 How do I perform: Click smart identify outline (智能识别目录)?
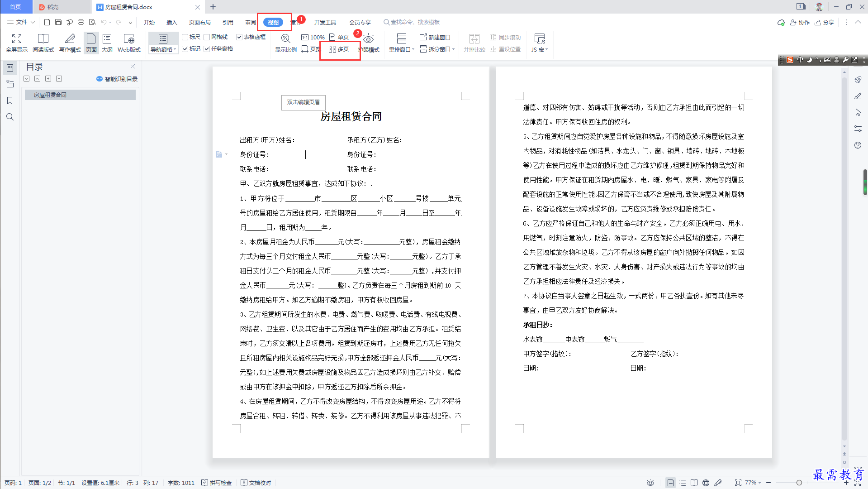[x=117, y=79]
